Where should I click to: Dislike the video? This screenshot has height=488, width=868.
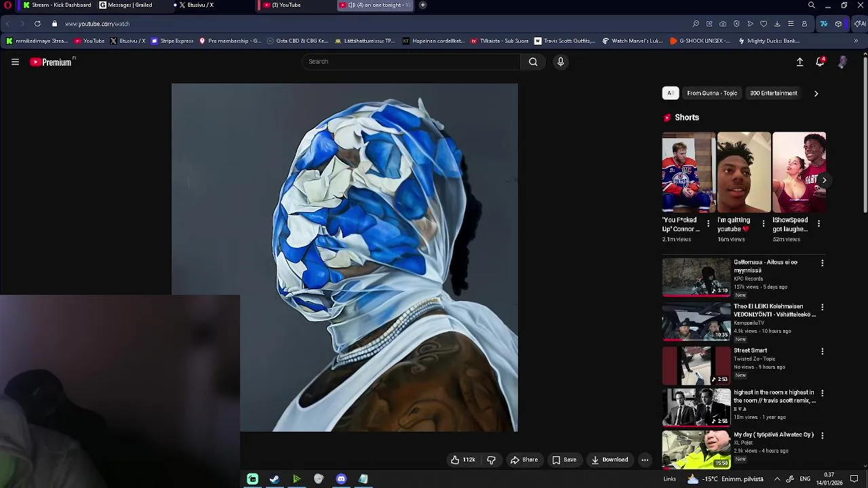(x=491, y=460)
